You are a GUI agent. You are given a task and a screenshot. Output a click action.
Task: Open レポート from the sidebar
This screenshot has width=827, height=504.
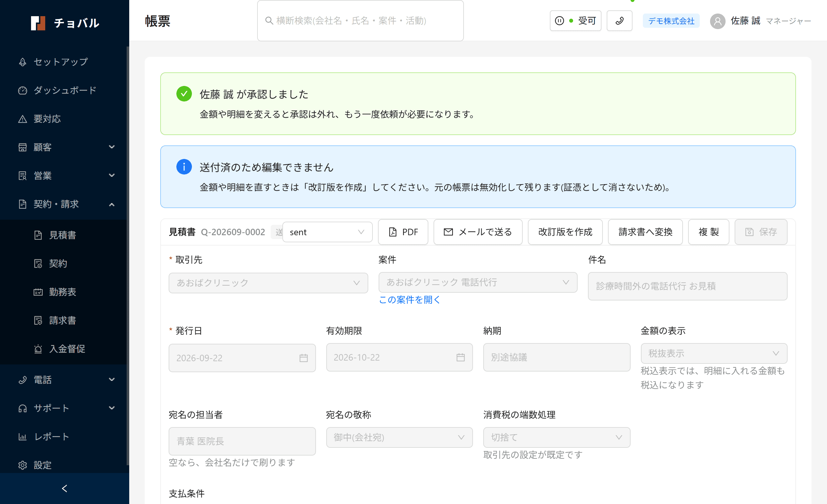pyautogui.click(x=64, y=437)
